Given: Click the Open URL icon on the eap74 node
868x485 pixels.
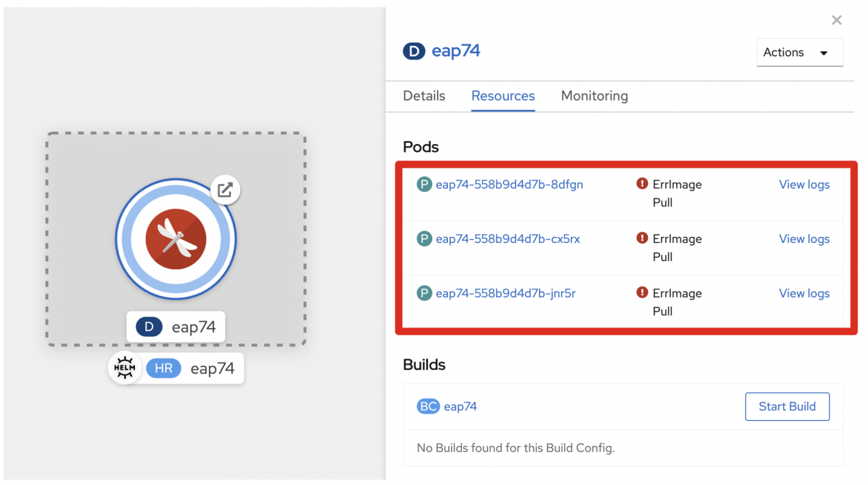Looking at the screenshot, I should click(225, 190).
